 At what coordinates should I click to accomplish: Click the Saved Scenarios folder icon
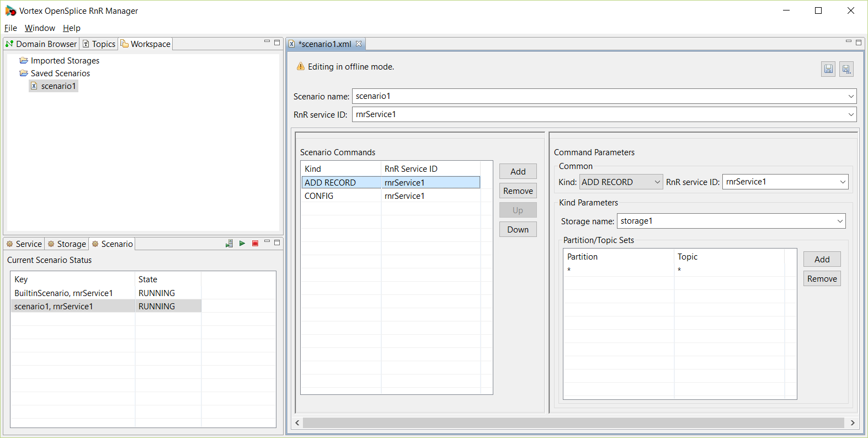24,73
